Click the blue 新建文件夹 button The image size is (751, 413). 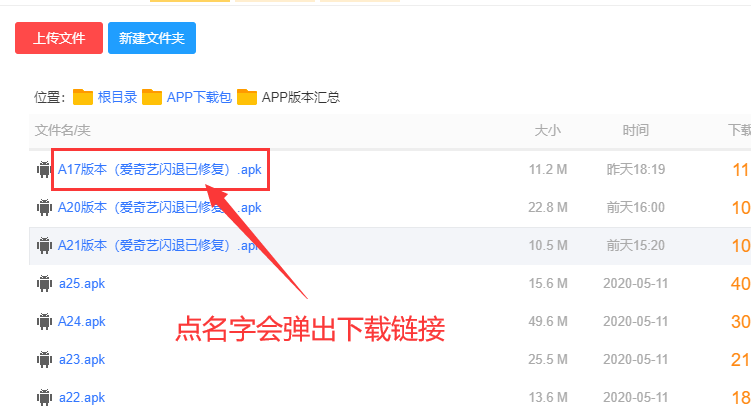pyautogui.click(x=152, y=38)
